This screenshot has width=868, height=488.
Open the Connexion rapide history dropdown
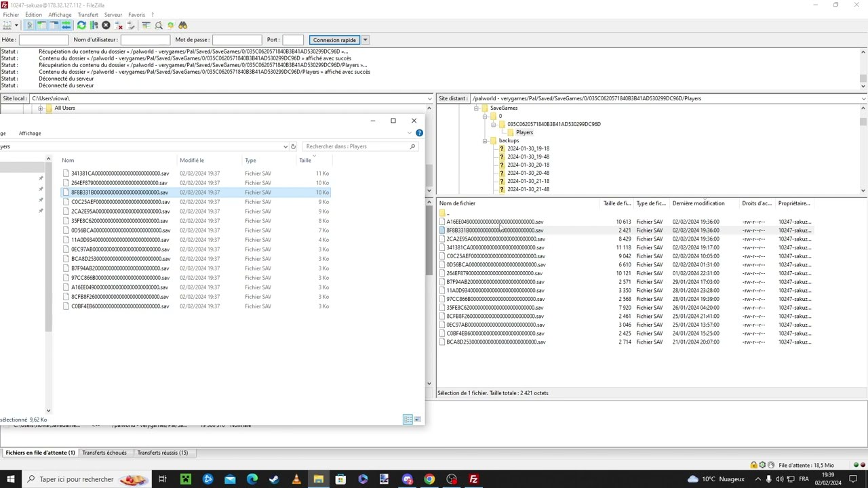(365, 40)
